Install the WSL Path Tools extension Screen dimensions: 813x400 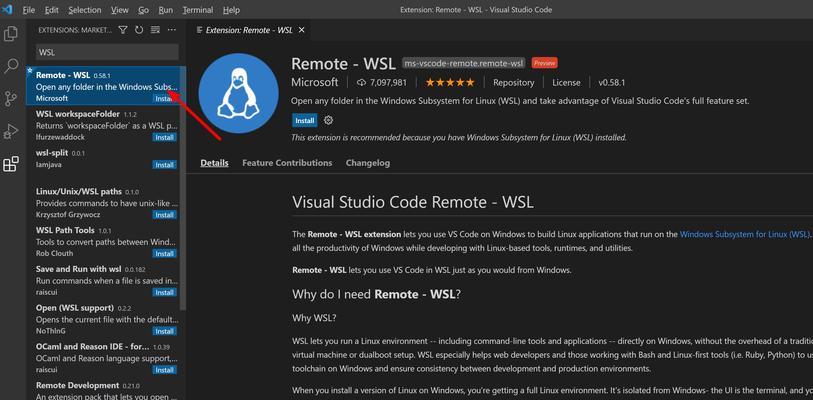click(165, 254)
